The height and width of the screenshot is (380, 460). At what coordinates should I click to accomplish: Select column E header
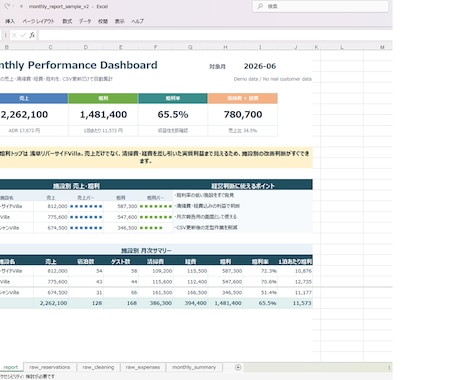(x=121, y=47)
